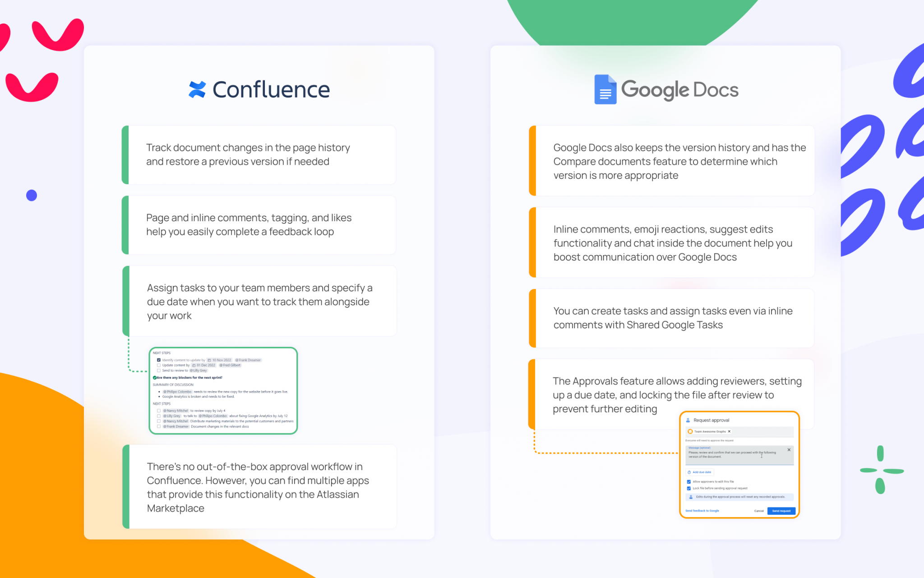Click calendar icon beside 01 Dec 2022
Viewport: 924px width, 578px height.
(194, 365)
